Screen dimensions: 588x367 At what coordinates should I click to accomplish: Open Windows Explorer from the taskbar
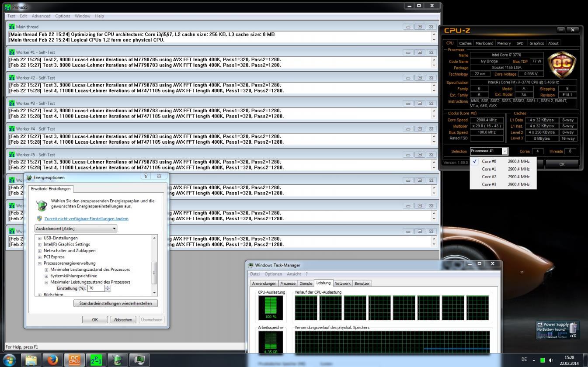[31, 360]
